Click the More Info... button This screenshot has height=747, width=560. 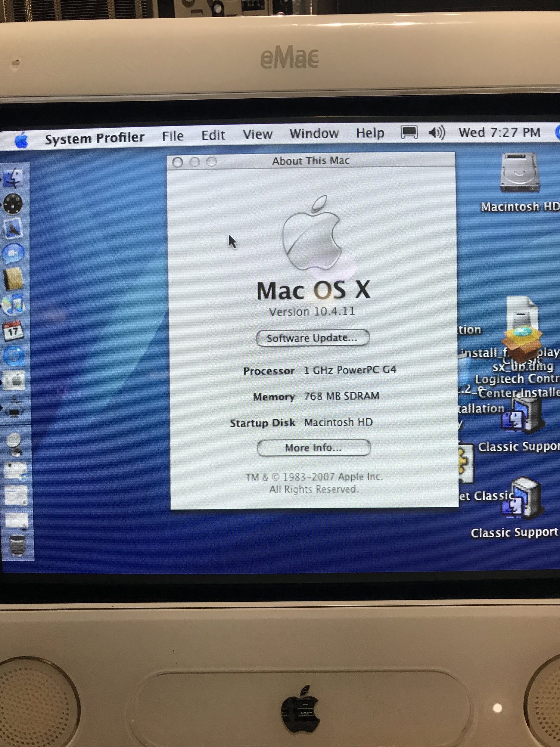click(x=314, y=447)
